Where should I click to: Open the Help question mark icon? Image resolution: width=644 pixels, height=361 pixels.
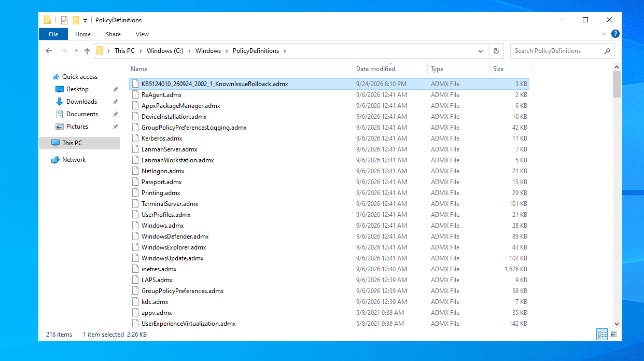coord(615,34)
